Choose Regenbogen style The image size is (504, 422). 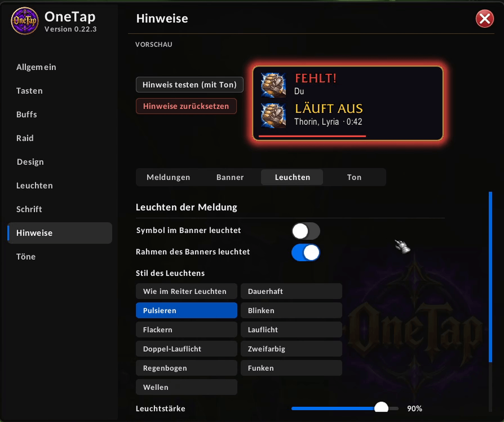pyautogui.click(x=186, y=368)
